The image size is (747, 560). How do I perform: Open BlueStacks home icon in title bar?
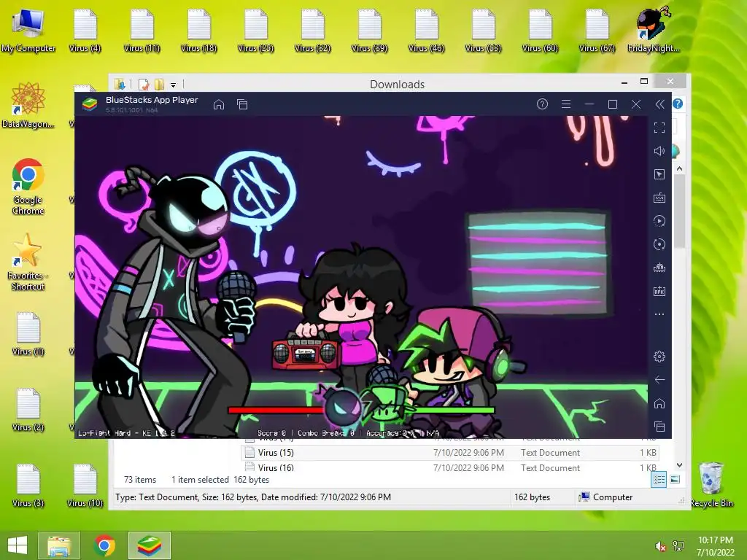click(219, 104)
